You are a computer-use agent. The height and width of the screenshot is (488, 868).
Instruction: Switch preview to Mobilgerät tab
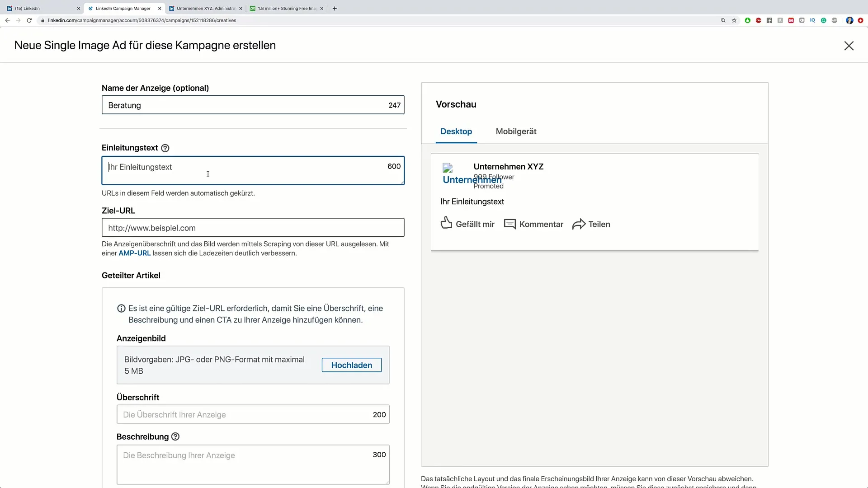[516, 131]
